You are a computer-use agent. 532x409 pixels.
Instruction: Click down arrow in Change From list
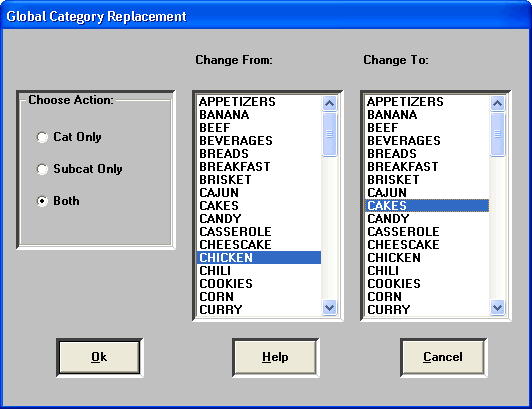(329, 308)
